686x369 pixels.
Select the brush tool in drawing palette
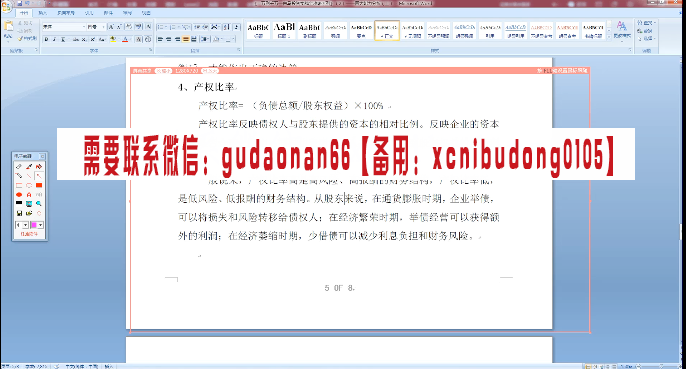(x=29, y=166)
